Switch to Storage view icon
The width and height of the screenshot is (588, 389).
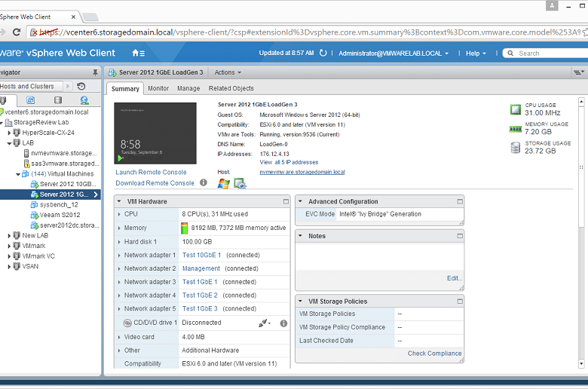coord(58,100)
